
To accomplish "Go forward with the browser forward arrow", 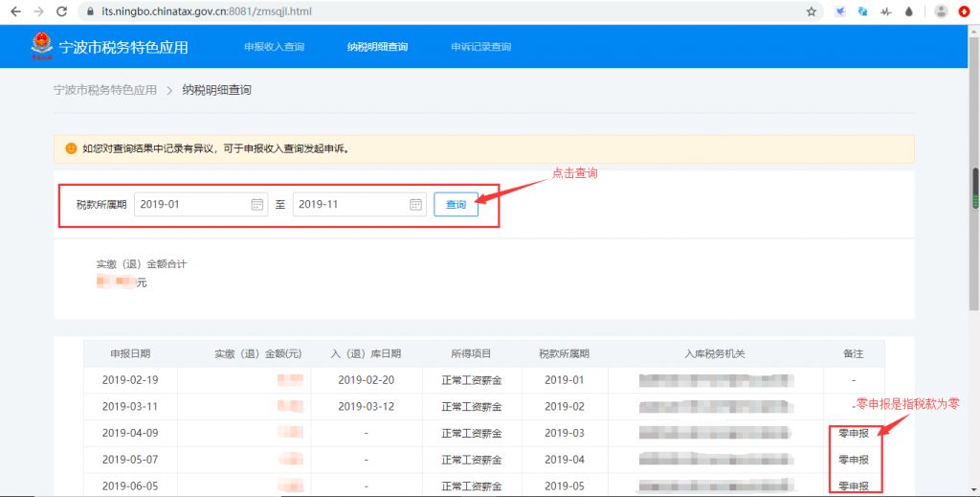I will click(38, 11).
